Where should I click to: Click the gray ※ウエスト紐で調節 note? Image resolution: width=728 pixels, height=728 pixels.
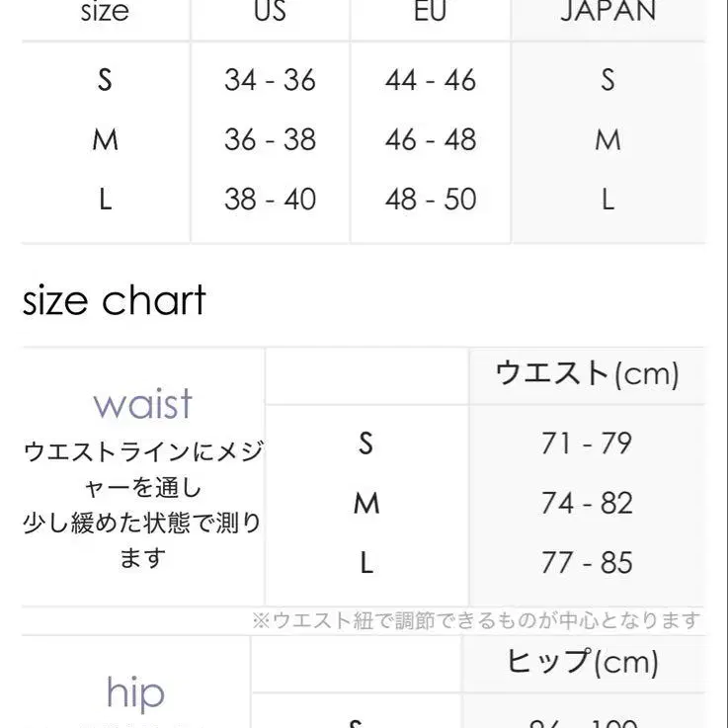[475, 620]
